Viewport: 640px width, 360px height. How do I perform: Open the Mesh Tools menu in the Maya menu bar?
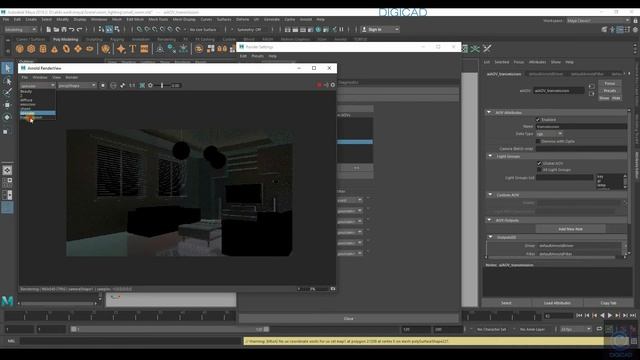[x=158, y=19]
